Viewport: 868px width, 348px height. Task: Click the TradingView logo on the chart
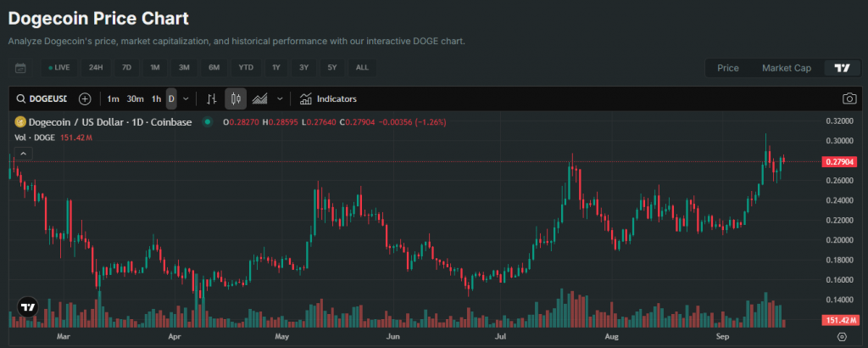click(27, 307)
